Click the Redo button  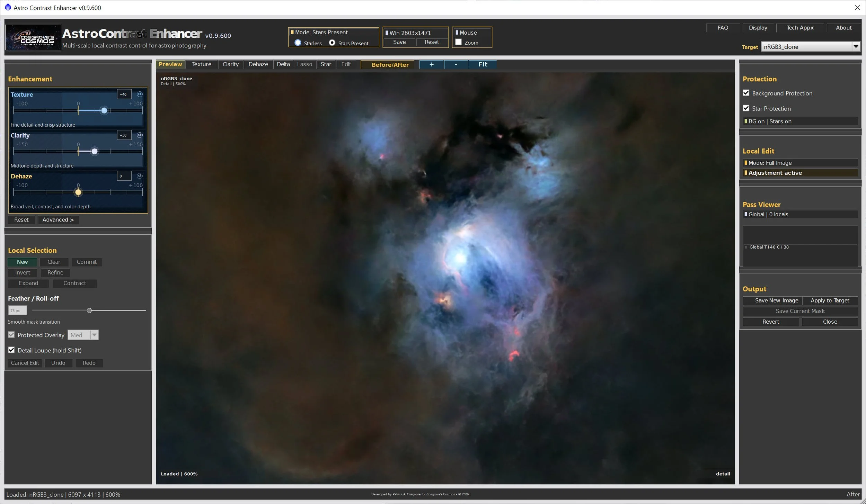[89, 363]
